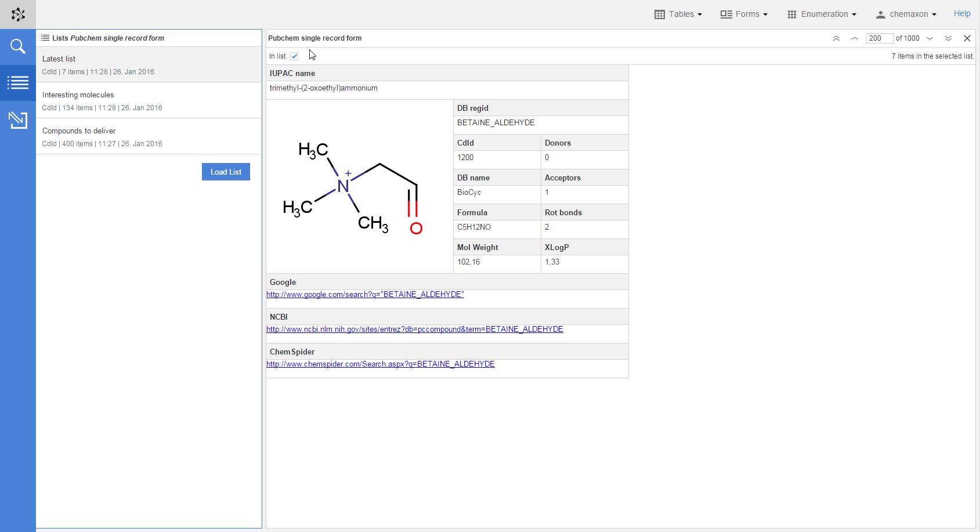Close the Pubchem single record form
980x532 pixels.
(x=967, y=38)
